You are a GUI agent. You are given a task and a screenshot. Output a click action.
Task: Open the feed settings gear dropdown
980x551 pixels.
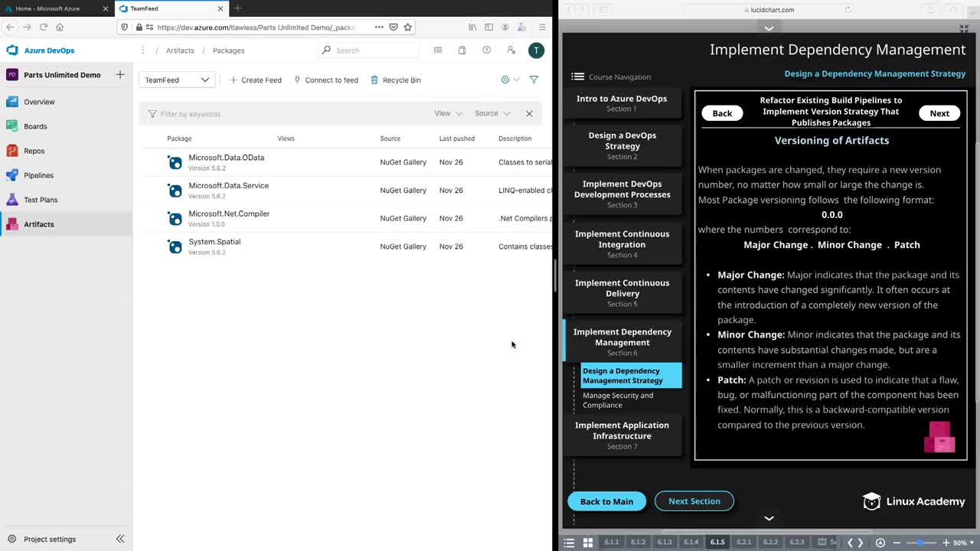click(x=509, y=80)
